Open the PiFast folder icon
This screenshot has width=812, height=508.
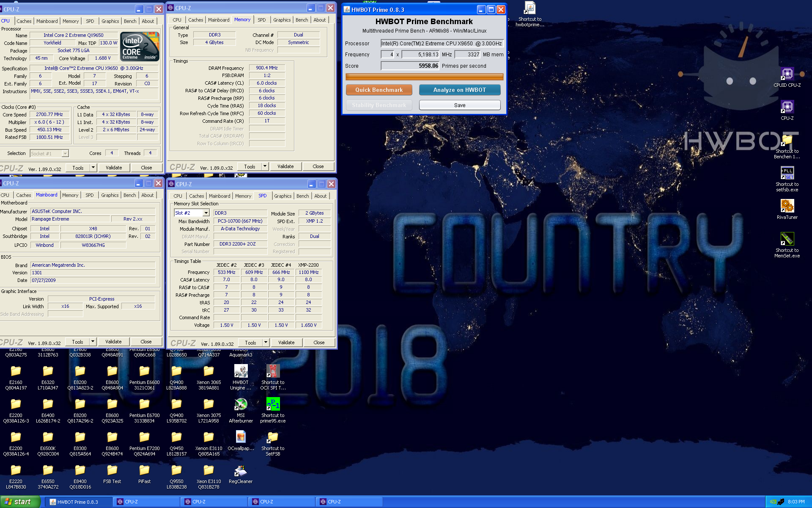click(x=144, y=474)
